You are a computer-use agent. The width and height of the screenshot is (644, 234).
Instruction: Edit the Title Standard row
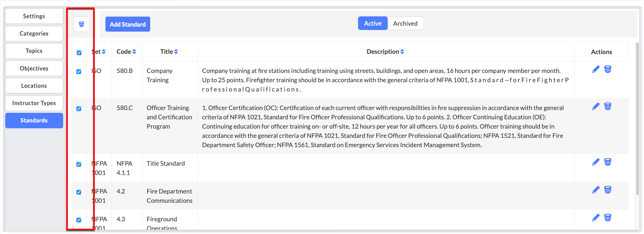(596, 162)
